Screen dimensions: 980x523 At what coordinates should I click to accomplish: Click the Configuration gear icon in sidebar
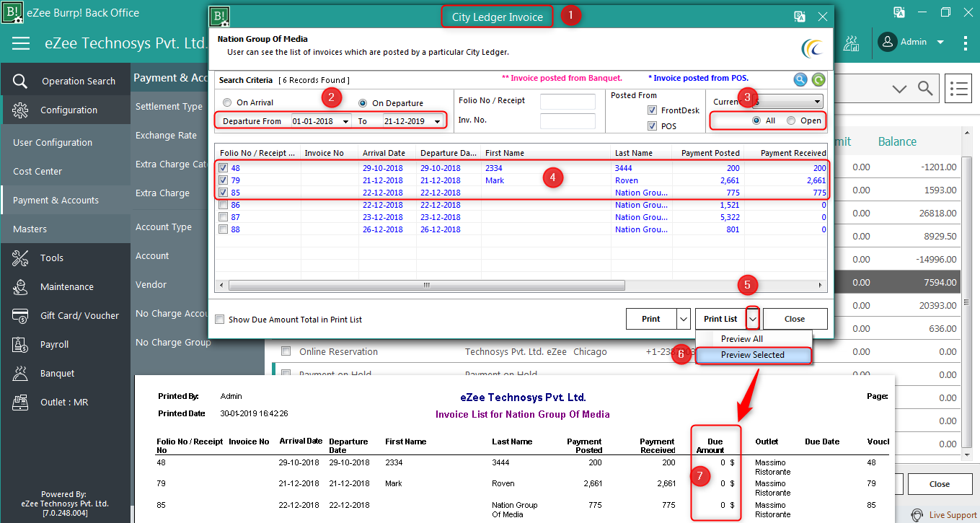tap(20, 110)
